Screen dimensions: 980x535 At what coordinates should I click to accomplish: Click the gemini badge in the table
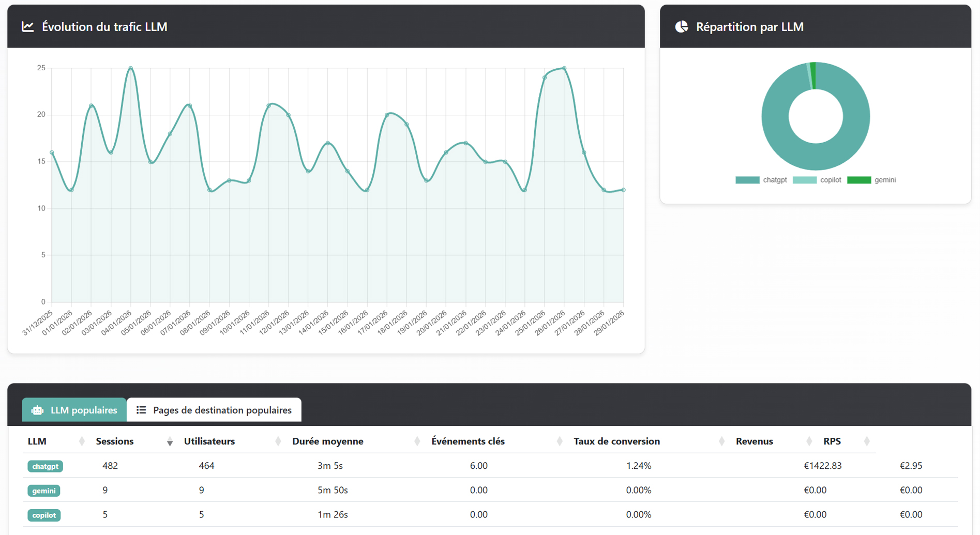[44, 491]
